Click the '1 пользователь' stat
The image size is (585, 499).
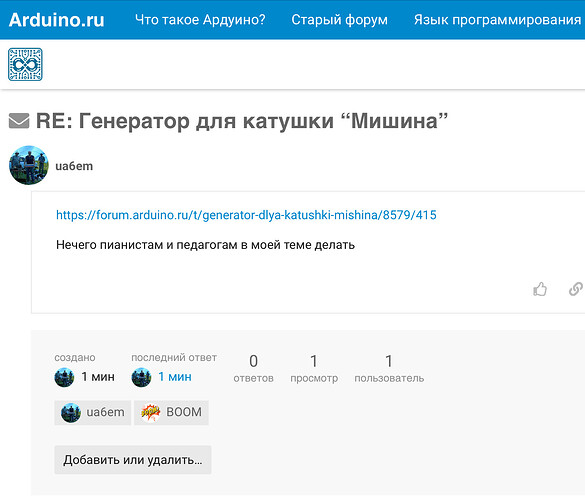click(x=389, y=369)
